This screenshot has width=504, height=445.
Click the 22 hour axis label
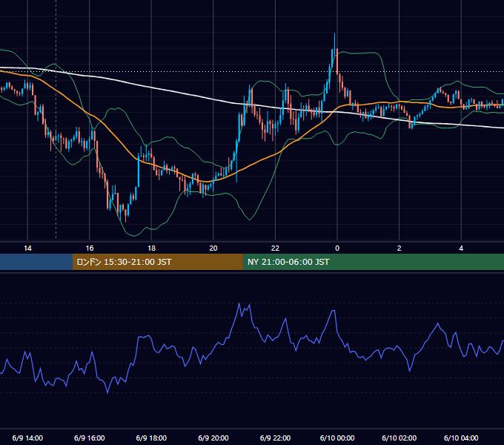click(275, 248)
